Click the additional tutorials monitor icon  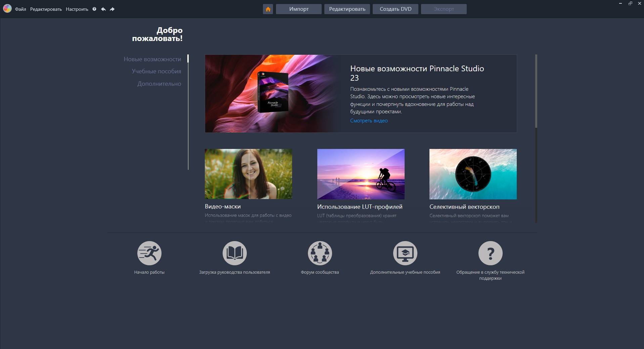point(405,253)
